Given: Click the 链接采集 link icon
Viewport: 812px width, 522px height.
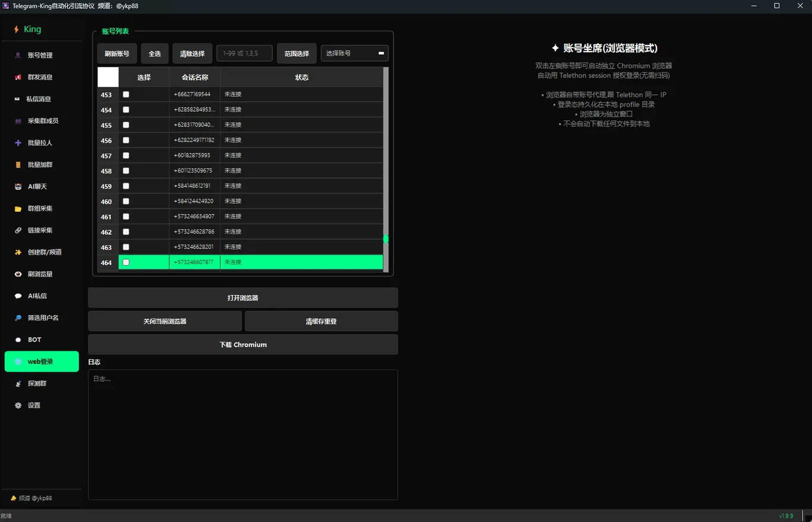Looking at the screenshot, I should [18, 230].
